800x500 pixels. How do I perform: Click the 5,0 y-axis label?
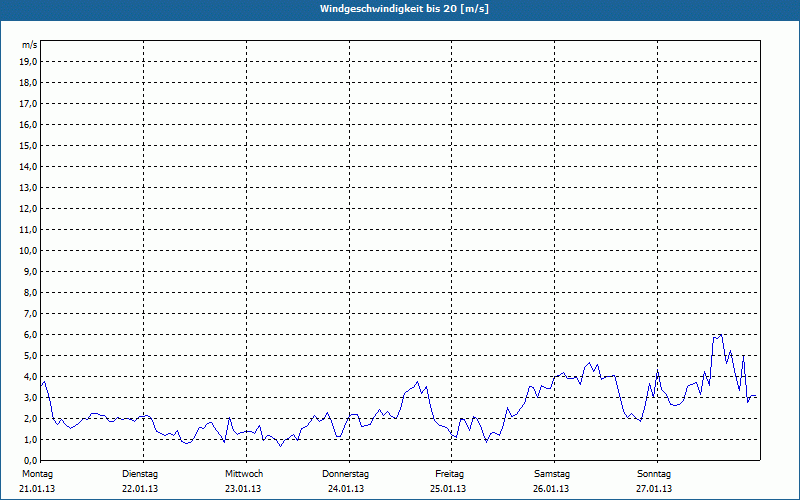(30, 356)
